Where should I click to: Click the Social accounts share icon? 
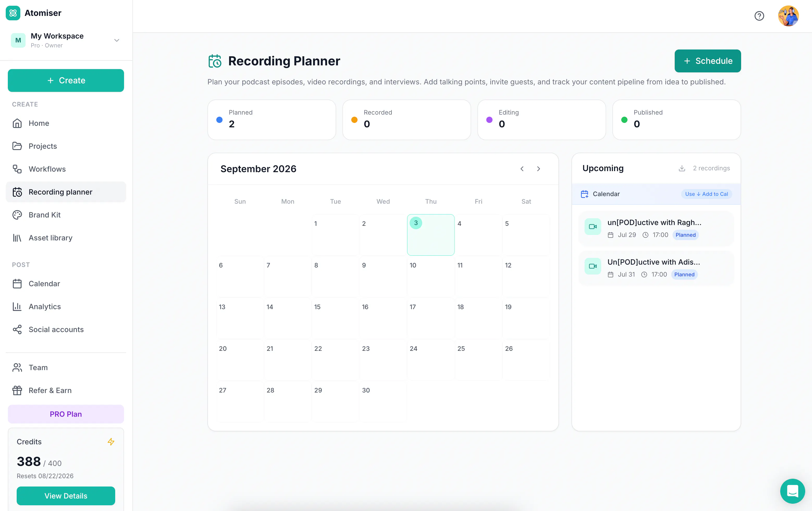[17, 330]
